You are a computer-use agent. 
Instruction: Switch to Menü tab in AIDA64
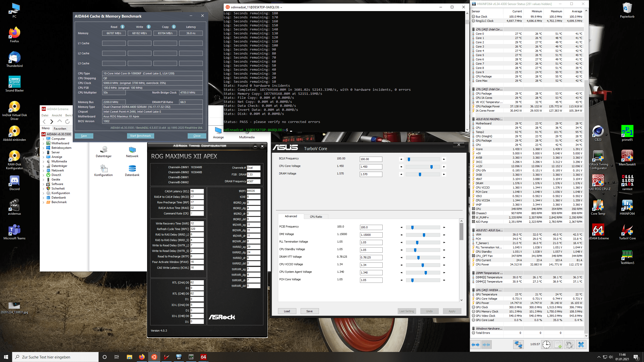tap(46, 128)
